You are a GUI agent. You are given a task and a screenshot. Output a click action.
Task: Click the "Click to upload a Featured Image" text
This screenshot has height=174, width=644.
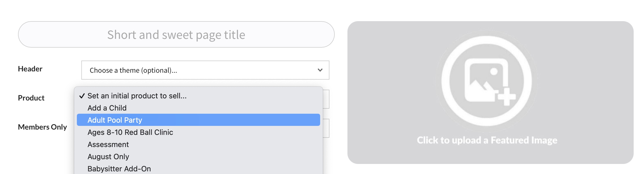tap(487, 140)
